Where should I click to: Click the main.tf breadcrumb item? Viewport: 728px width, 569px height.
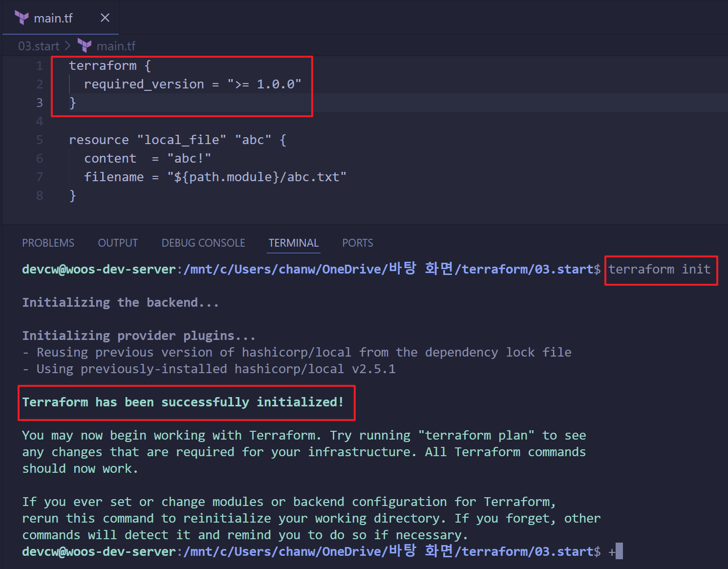click(x=116, y=46)
